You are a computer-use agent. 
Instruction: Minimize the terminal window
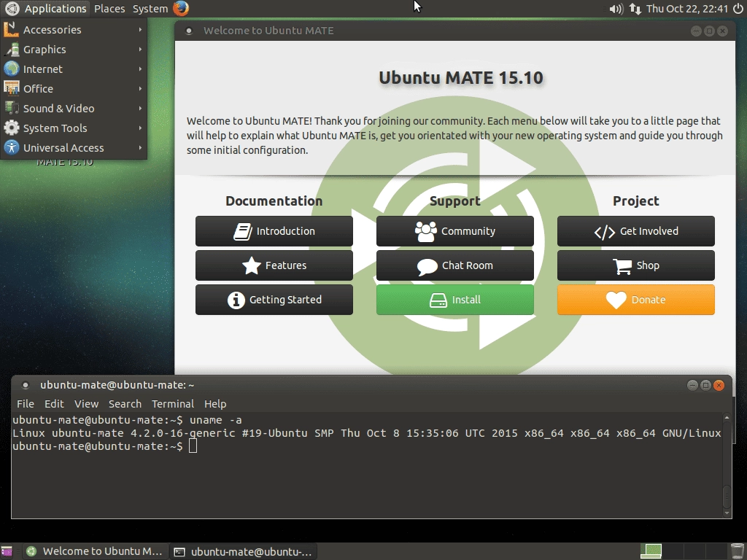[x=693, y=385]
